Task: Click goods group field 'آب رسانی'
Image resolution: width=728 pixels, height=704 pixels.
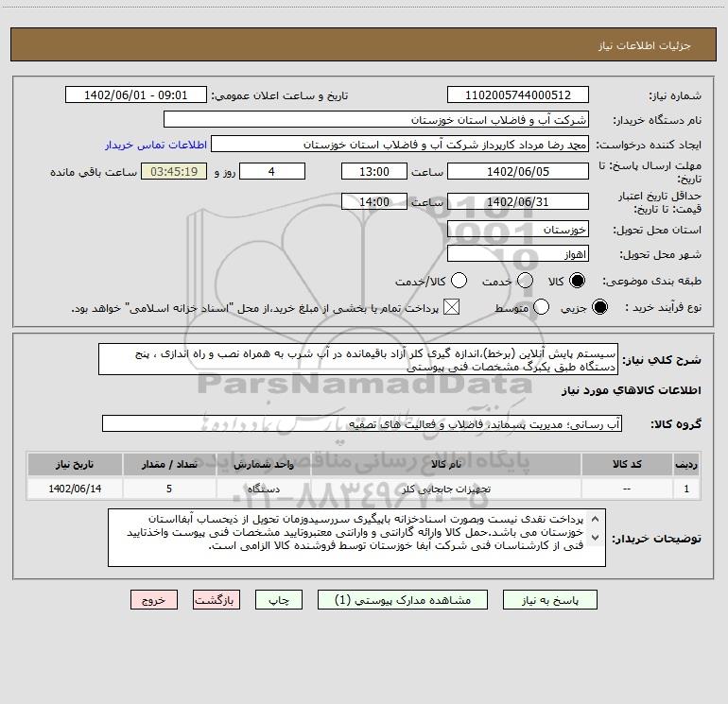Action: [362, 423]
